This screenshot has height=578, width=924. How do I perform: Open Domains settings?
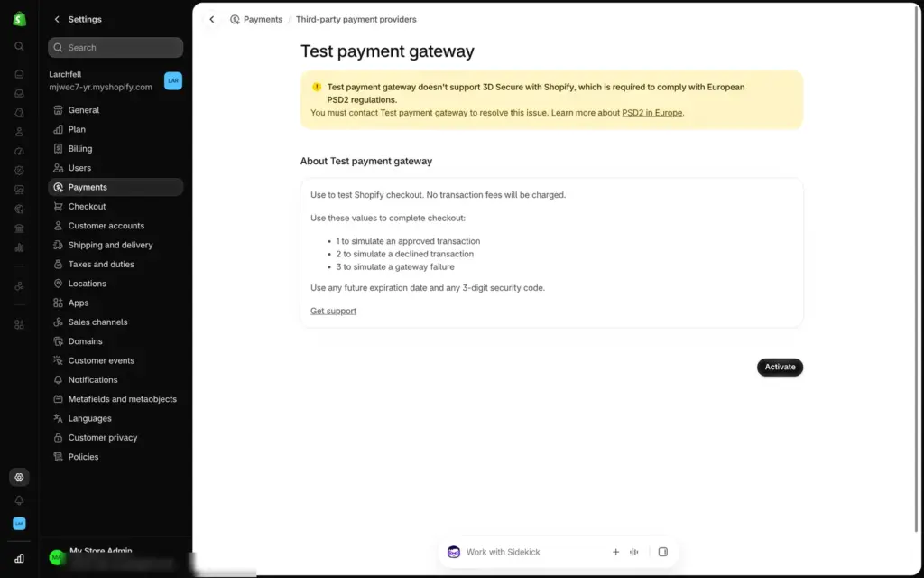pyautogui.click(x=115, y=341)
